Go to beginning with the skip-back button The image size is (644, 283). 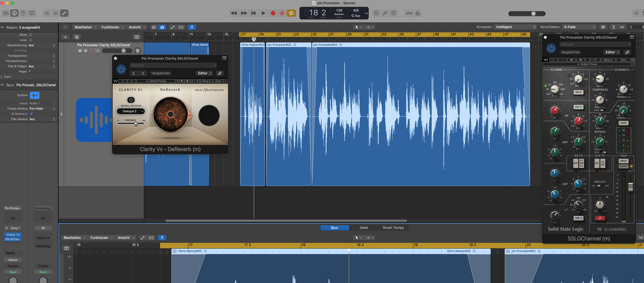tap(253, 13)
